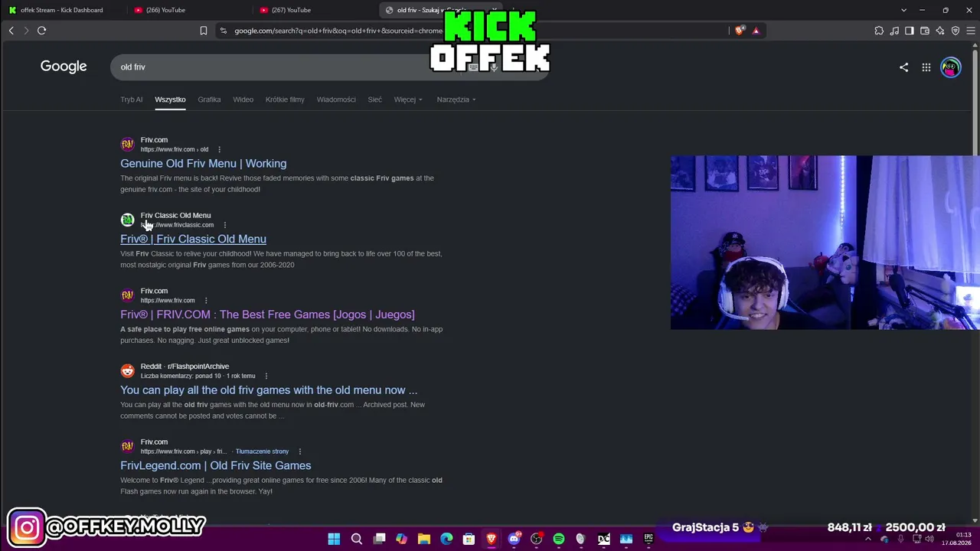
Task: Open more options for Friv.com old result
Action: click(219, 150)
